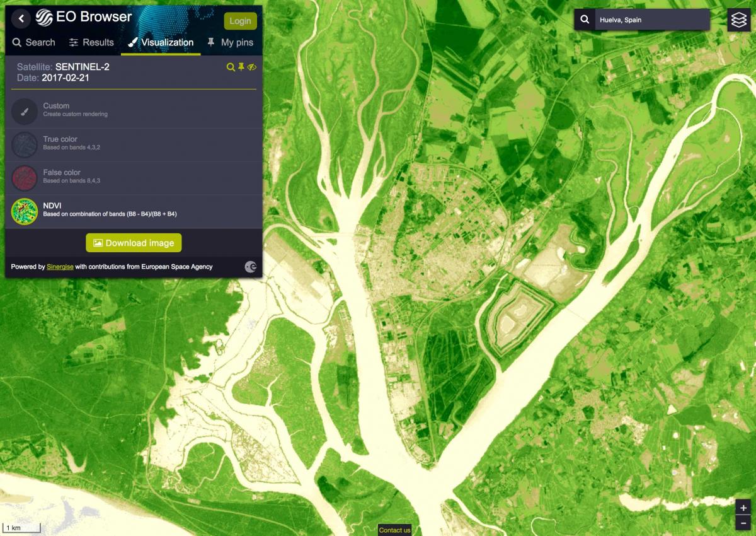Select the False color rendering option
Viewport: 756px width, 536px height.
24,177
